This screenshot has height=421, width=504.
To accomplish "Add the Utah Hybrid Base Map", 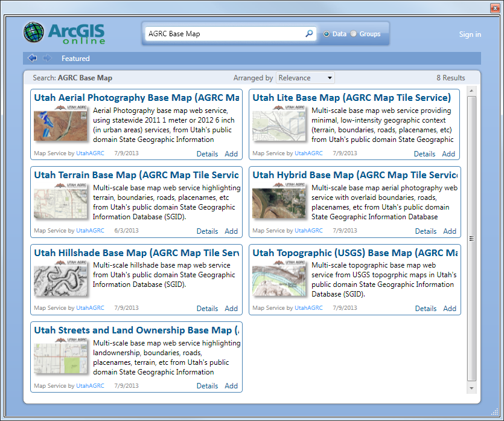I will tap(450, 231).
